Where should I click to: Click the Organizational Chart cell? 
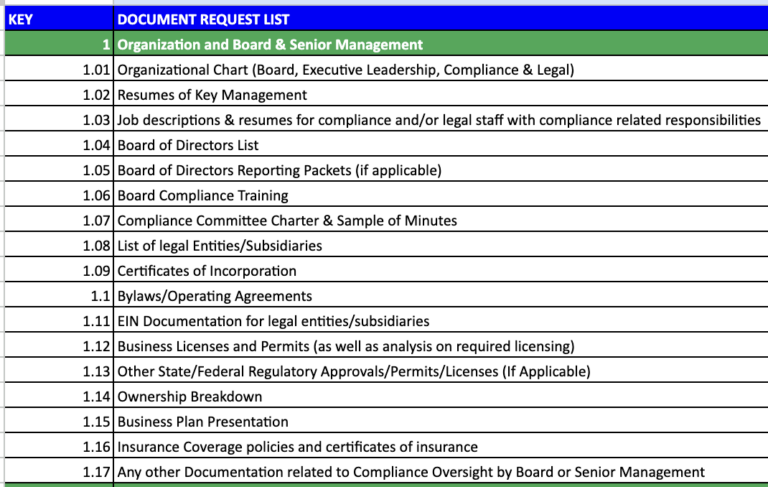point(345,70)
